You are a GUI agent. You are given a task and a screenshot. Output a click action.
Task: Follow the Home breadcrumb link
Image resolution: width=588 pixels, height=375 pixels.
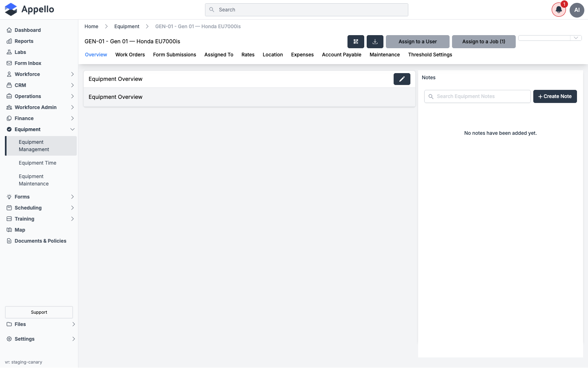coord(91,27)
